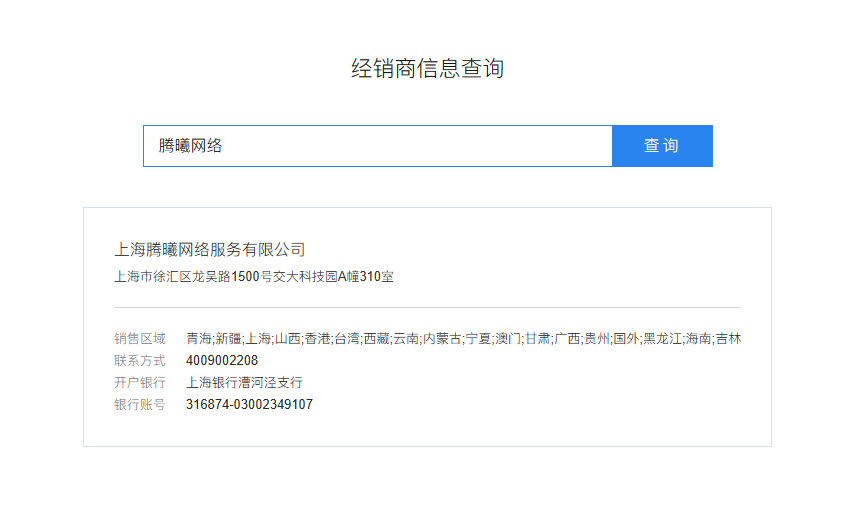Image resolution: width=849 pixels, height=512 pixels.
Task: Click 西藏 in the sales regions
Action: (x=375, y=339)
